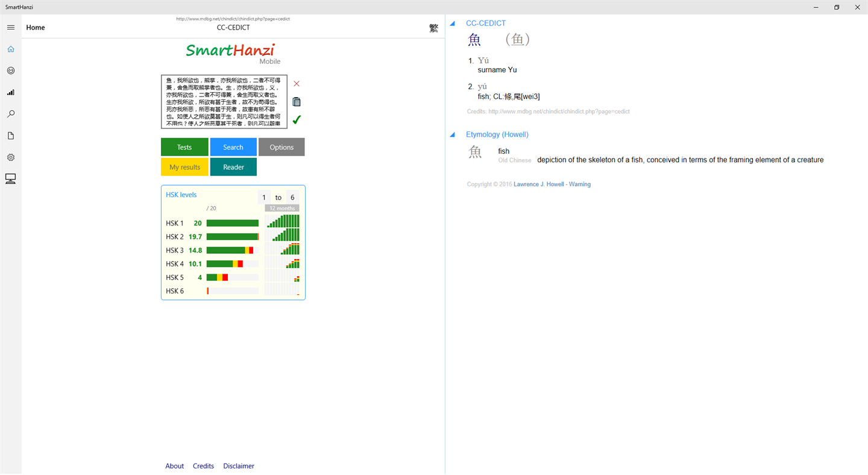
Task: Open the Tests button
Action: pos(184,147)
